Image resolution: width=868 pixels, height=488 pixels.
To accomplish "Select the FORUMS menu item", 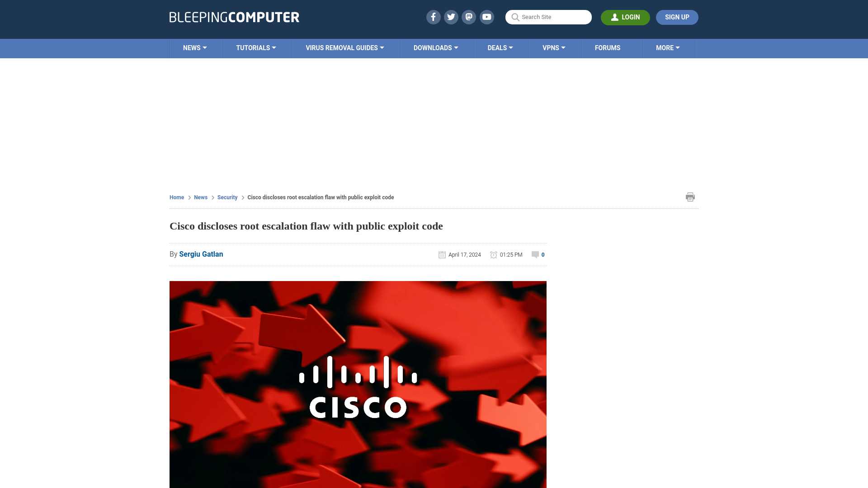I will [607, 47].
